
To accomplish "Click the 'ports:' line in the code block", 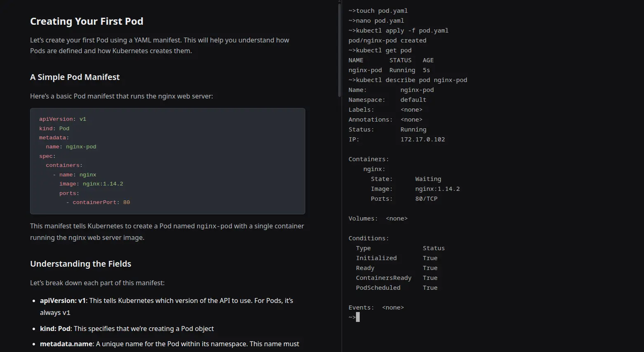I will click(69, 193).
